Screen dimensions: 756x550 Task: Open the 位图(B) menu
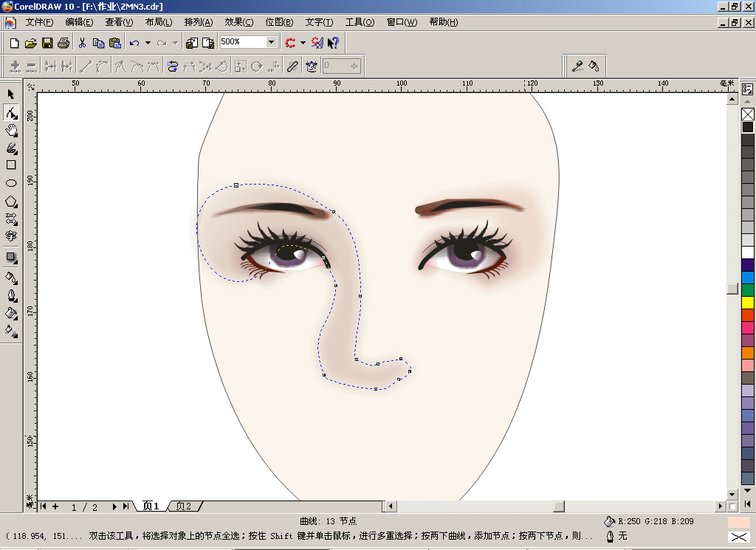(279, 22)
